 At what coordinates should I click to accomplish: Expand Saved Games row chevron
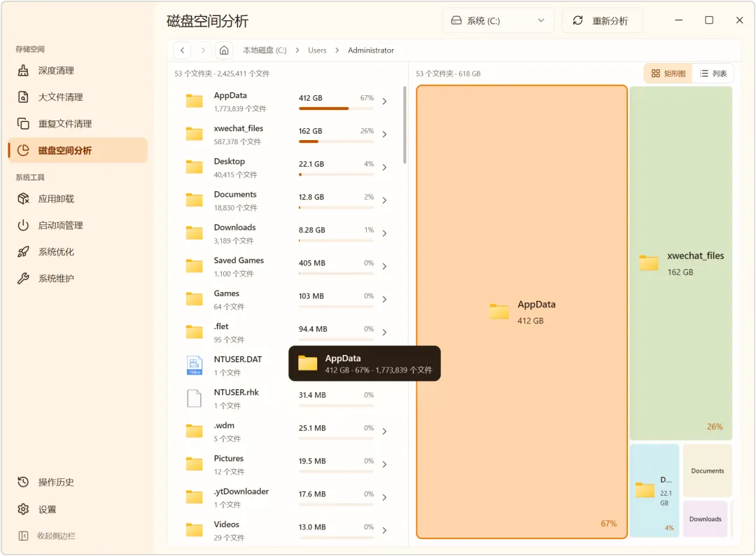click(384, 266)
